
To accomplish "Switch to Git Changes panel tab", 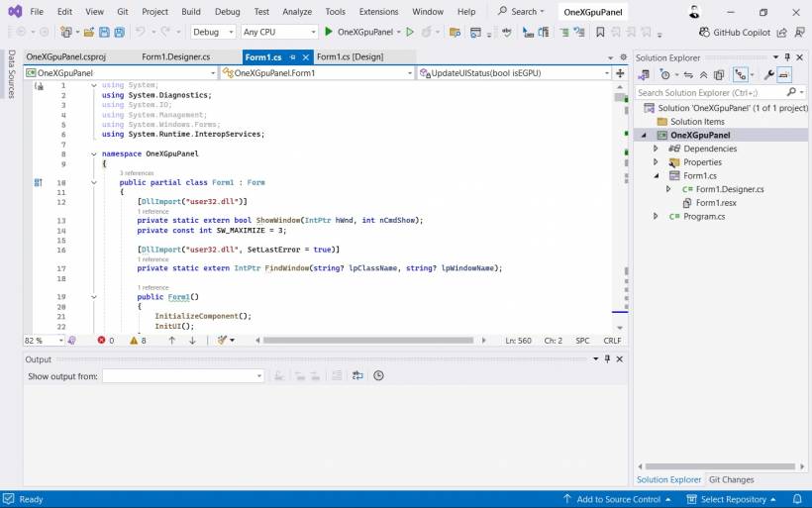I will (x=731, y=479).
